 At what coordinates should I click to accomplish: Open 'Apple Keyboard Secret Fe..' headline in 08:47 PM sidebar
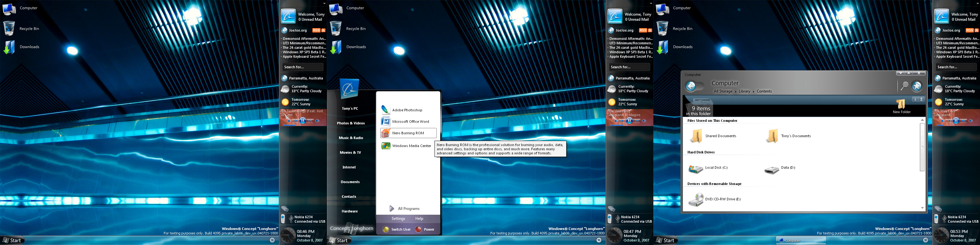pos(630,57)
